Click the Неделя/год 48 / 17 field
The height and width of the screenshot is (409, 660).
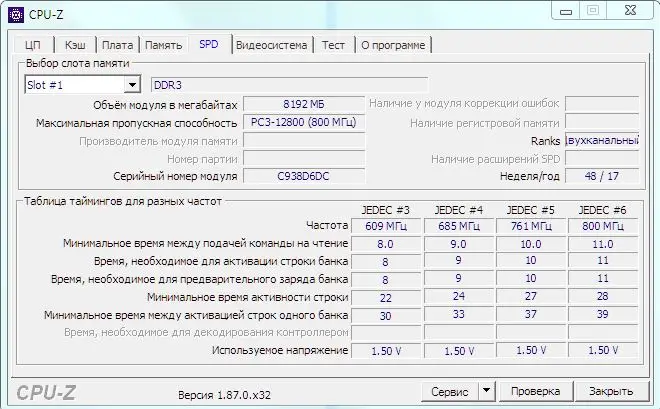coord(602,176)
